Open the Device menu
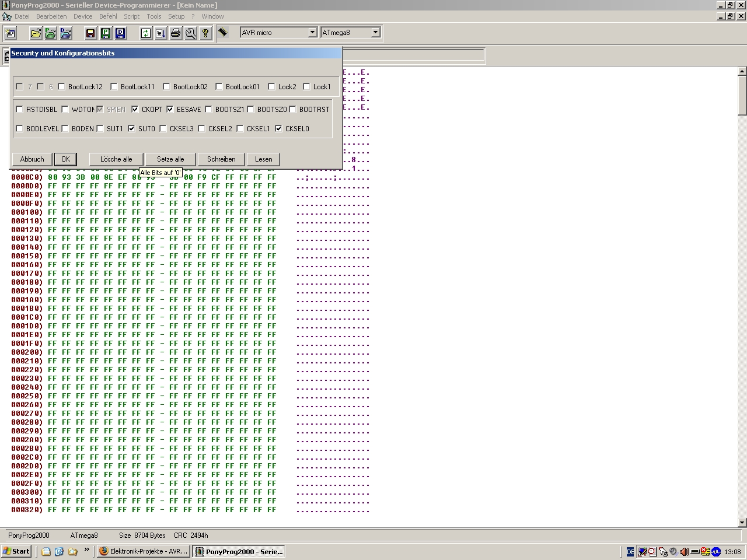Viewport: 747px width, 560px height. click(x=83, y=16)
